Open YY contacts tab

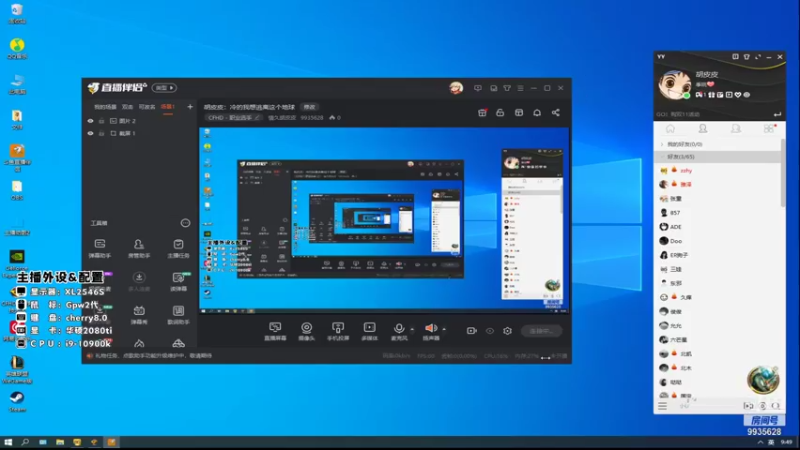tap(703, 129)
